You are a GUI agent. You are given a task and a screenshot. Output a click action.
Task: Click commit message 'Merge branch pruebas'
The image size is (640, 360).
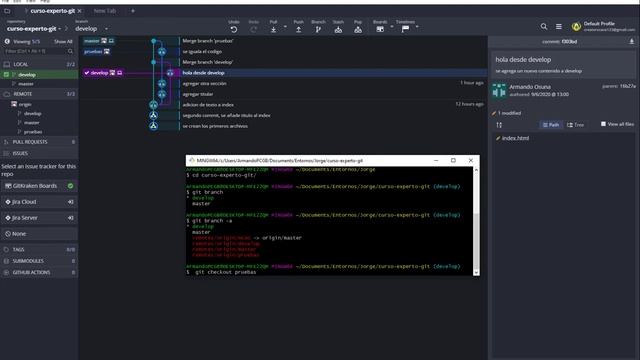coord(208,41)
